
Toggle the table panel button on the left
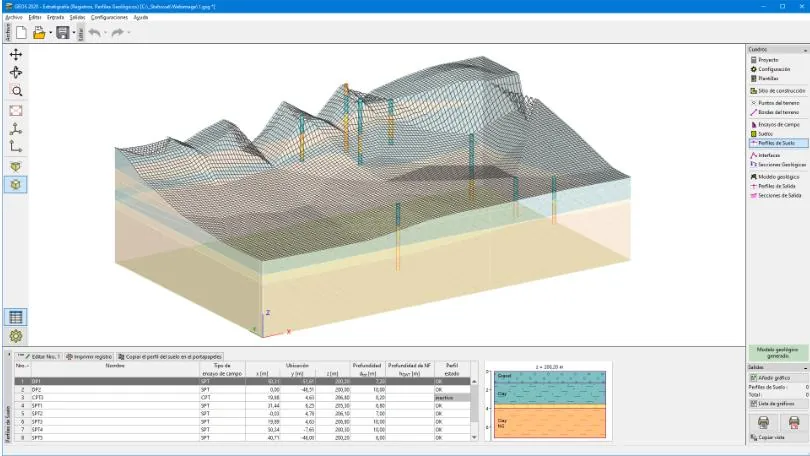click(16, 317)
